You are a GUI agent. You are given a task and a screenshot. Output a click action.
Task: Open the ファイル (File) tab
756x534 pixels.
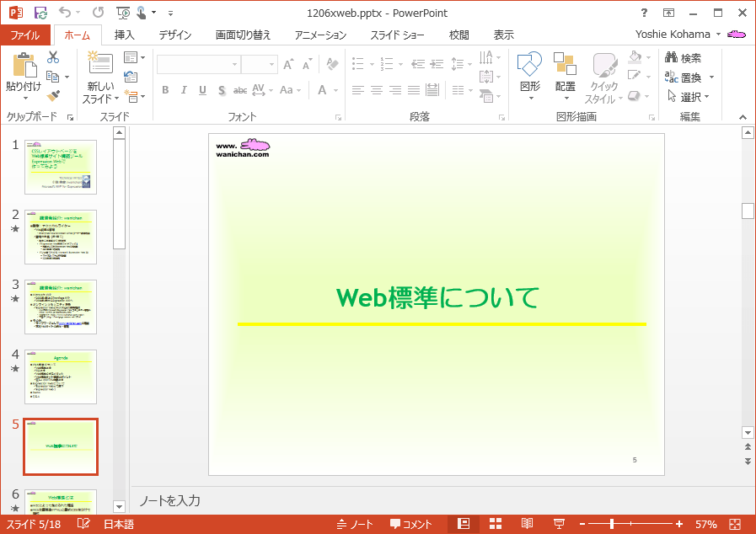click(x=25, y=35)
